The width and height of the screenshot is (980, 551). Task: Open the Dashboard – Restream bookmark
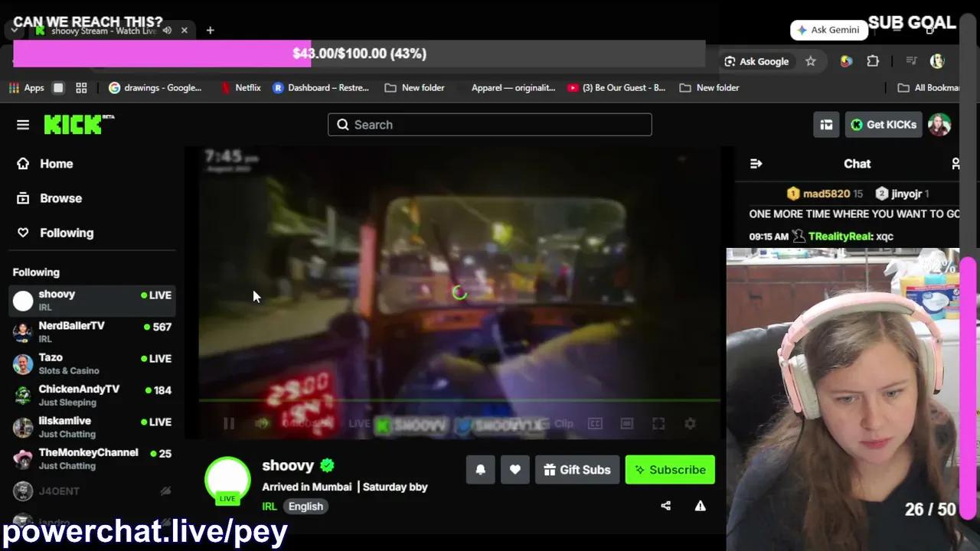click(x=321, y=88)
